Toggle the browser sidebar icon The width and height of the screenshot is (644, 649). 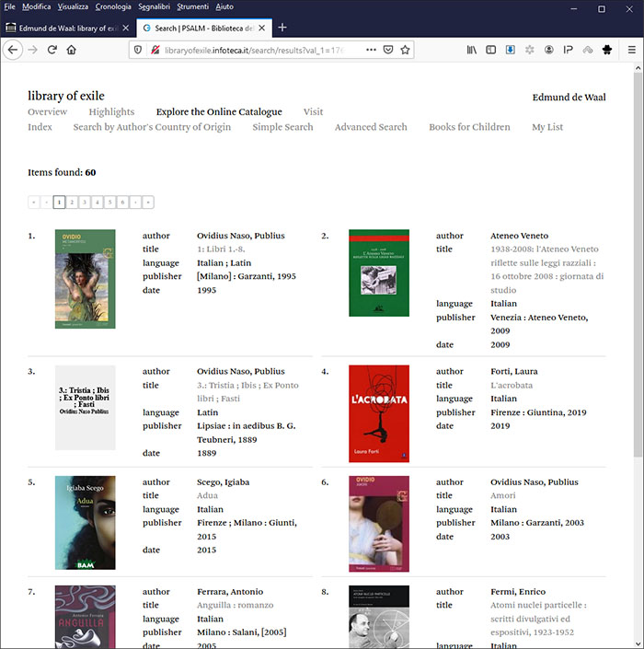point(490,50)
